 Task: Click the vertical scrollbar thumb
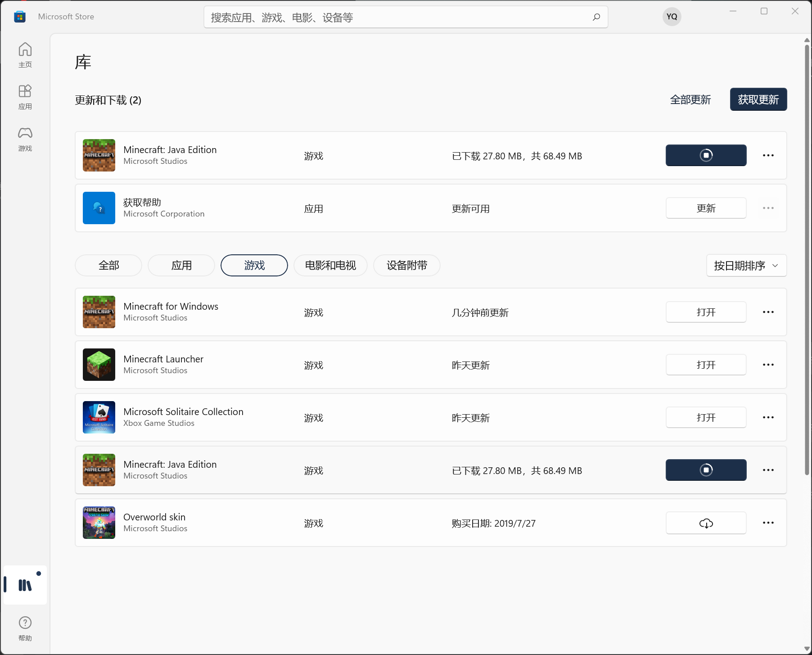[807, 260]
